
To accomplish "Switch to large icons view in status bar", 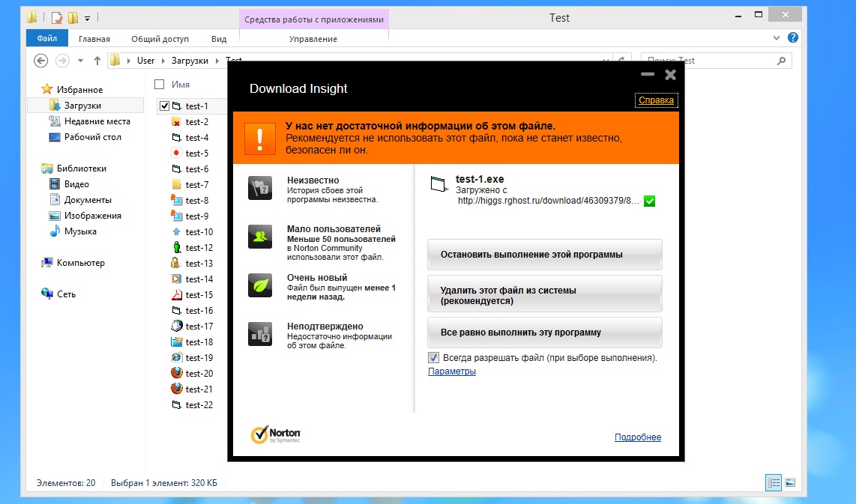I will coord(790,482).
